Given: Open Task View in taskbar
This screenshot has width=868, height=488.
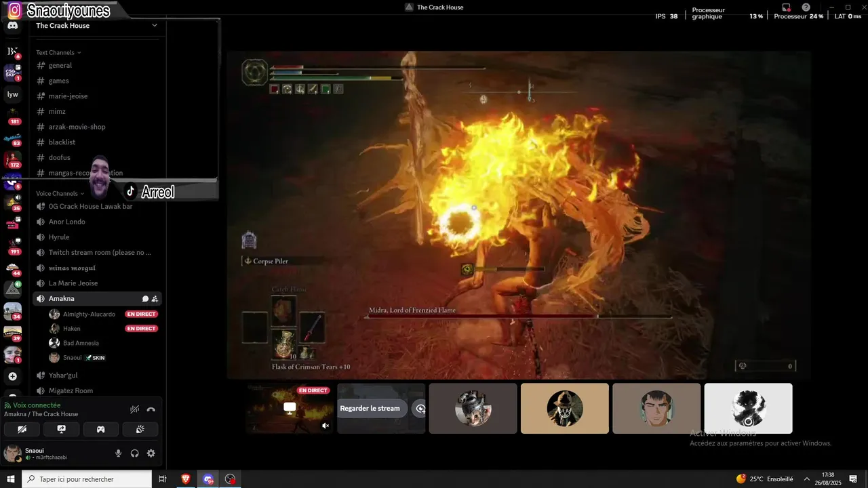Looking at the screenshot, I should pos(163,479).
